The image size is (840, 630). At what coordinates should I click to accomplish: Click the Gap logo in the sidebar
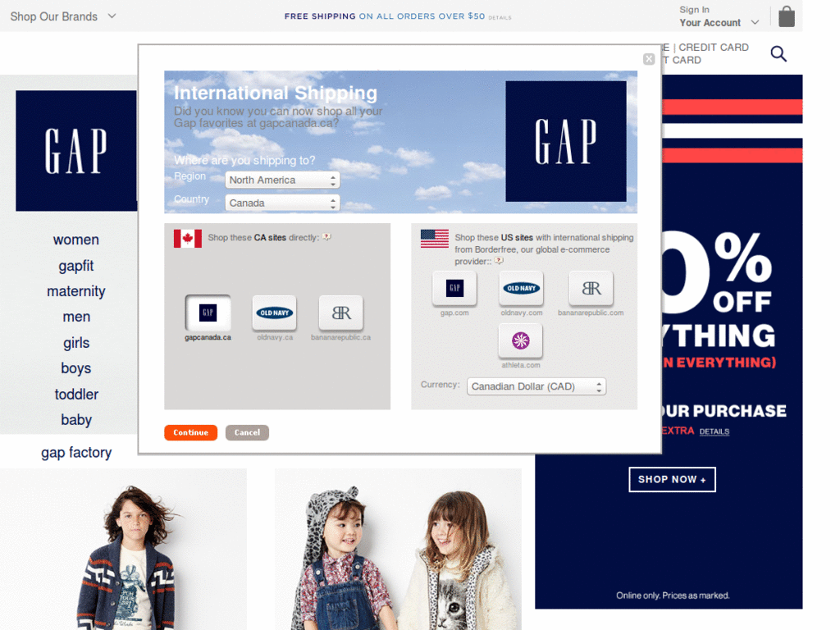(76, 151)
